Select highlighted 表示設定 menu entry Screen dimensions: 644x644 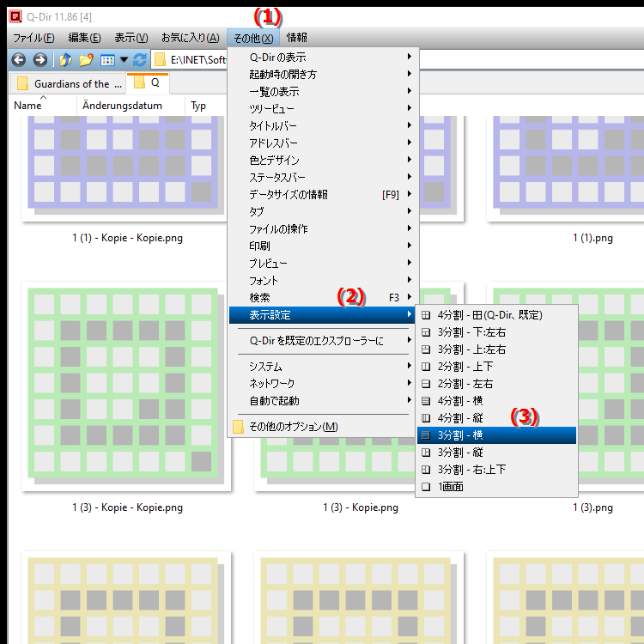click(323, 315)
